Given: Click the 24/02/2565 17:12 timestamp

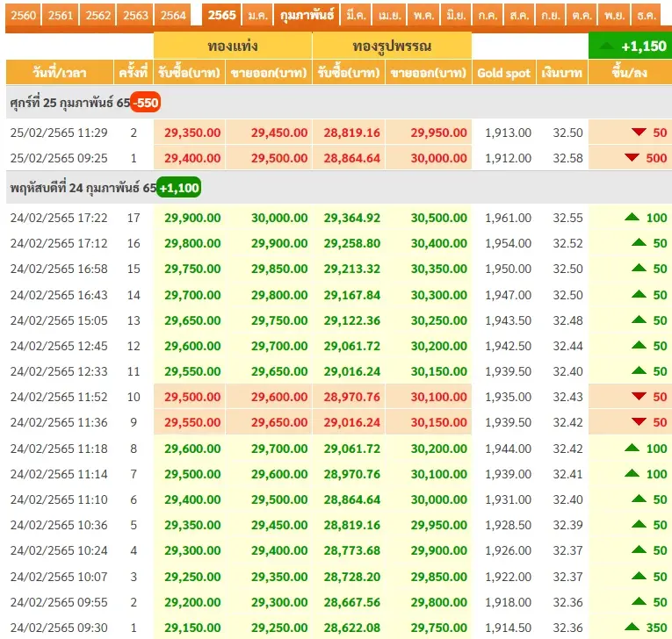Looking at the screenshot, I should coord(59,244).
